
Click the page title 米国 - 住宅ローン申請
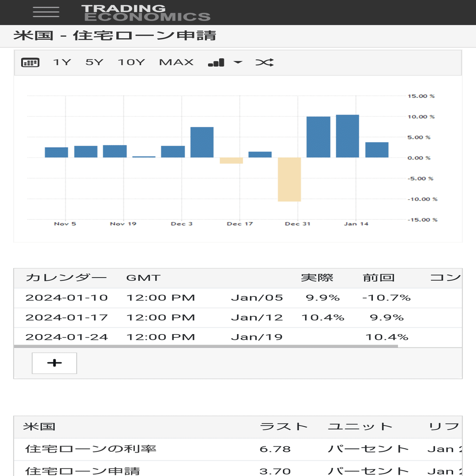coord(115,36)
